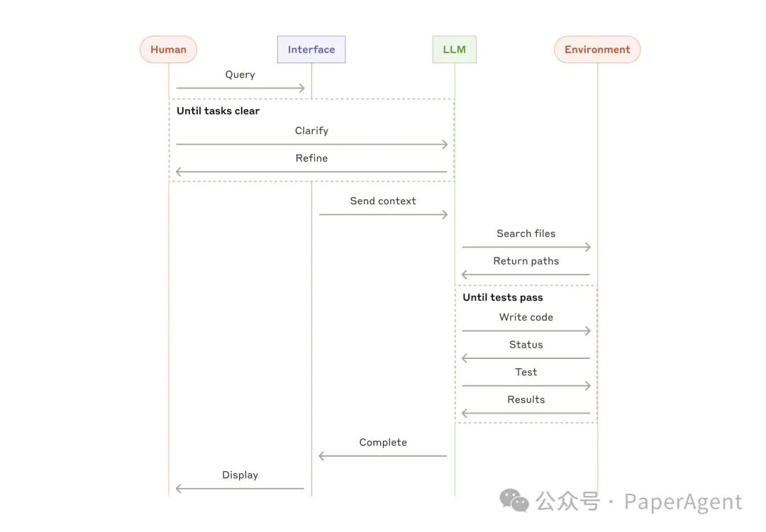Select the Until tests pass heading
766x532 pixels.
coord(503,297)
